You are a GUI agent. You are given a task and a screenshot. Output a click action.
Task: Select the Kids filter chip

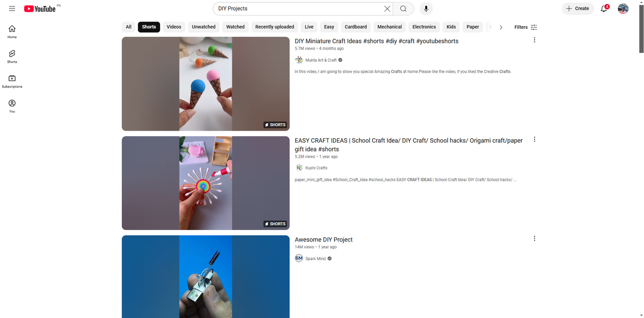[x=451, y=27]
